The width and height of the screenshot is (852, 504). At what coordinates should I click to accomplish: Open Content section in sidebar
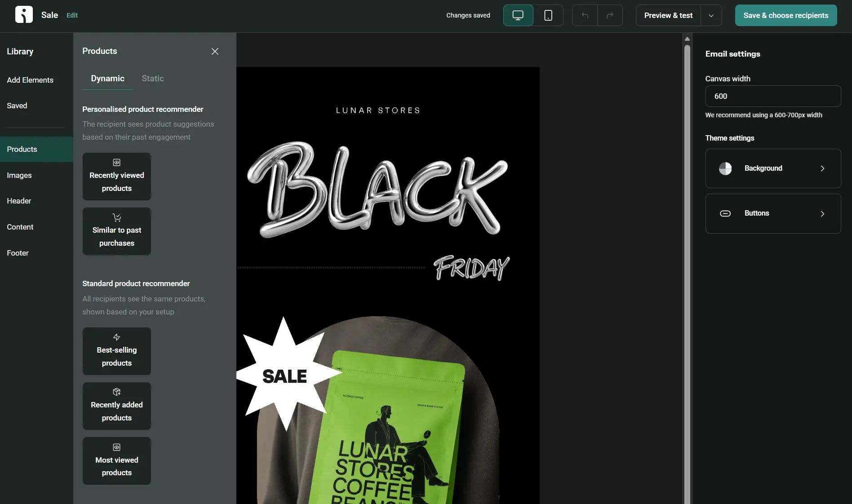[x=20, y=227]
